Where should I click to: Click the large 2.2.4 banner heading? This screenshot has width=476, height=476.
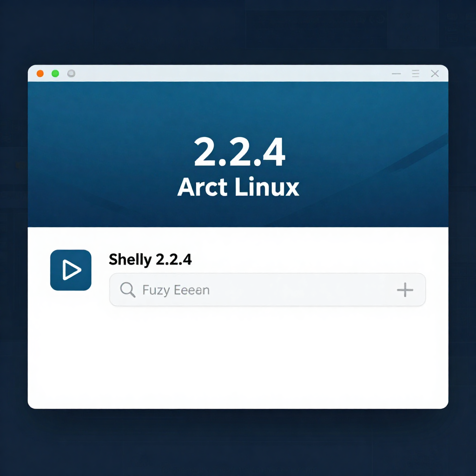239,152
